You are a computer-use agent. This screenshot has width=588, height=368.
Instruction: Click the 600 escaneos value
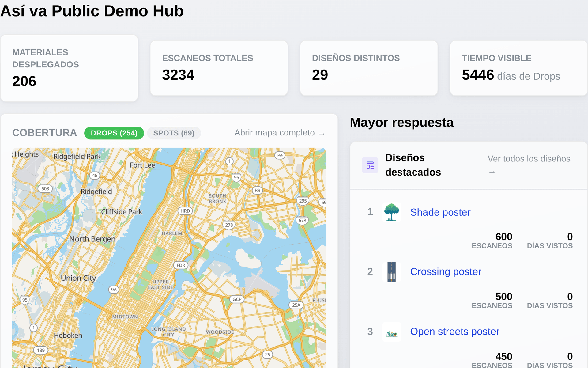pos(504,237)
